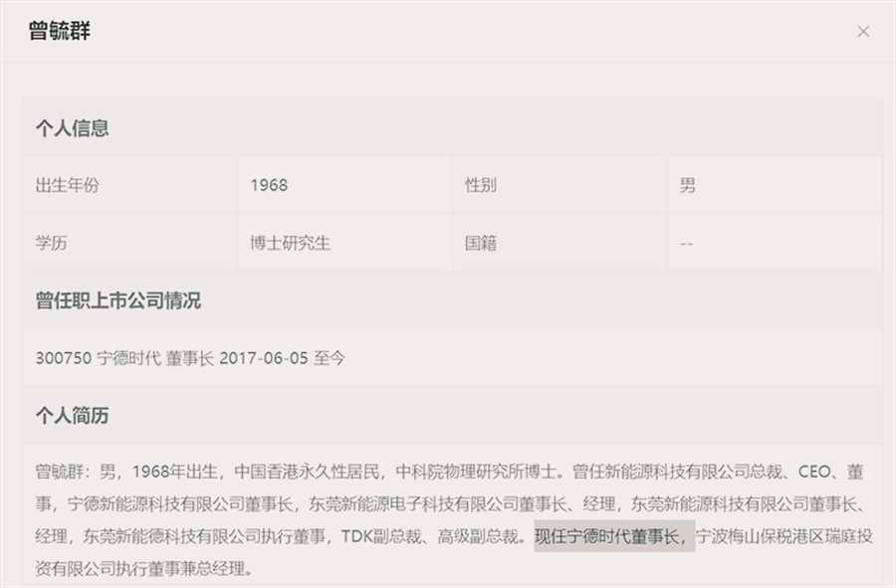Click the final resume line 资有限公司执行董事兼总经理
Viewport: 896px width, 588px height.
144,568
